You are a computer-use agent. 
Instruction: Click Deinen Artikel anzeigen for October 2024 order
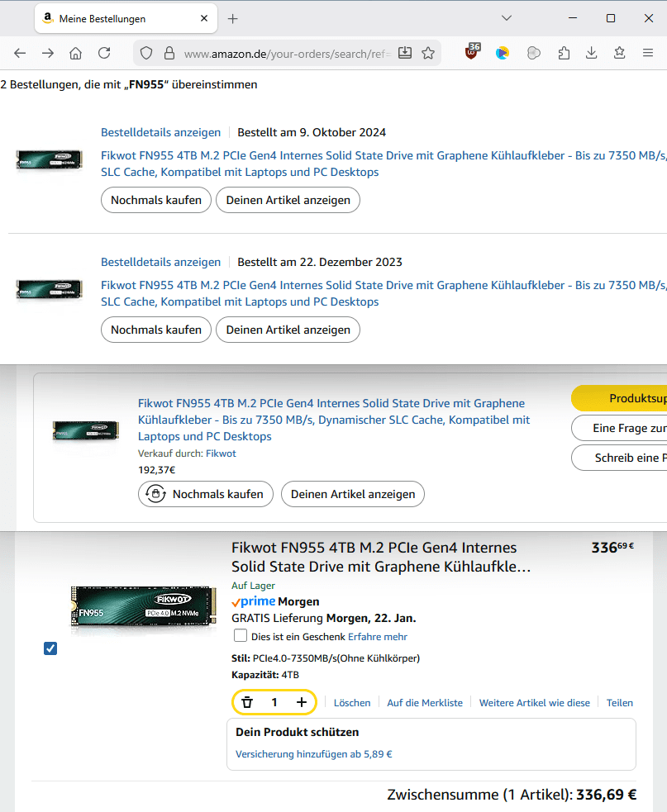click(x=288, y=200)
